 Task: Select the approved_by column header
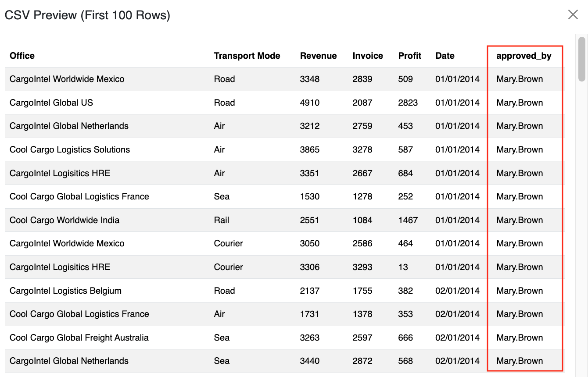click(523, 56)
